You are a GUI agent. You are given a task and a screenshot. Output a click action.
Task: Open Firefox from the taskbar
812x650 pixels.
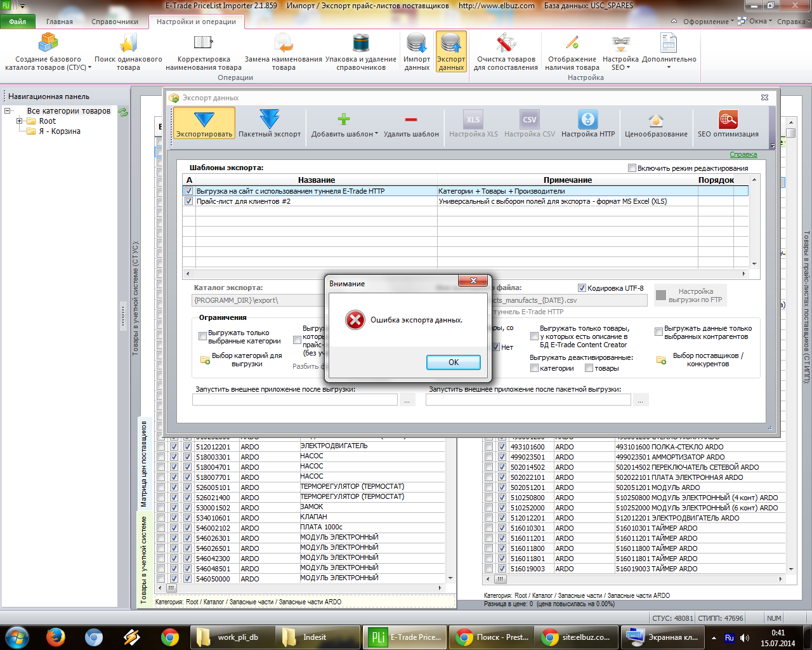pos(56,637)
